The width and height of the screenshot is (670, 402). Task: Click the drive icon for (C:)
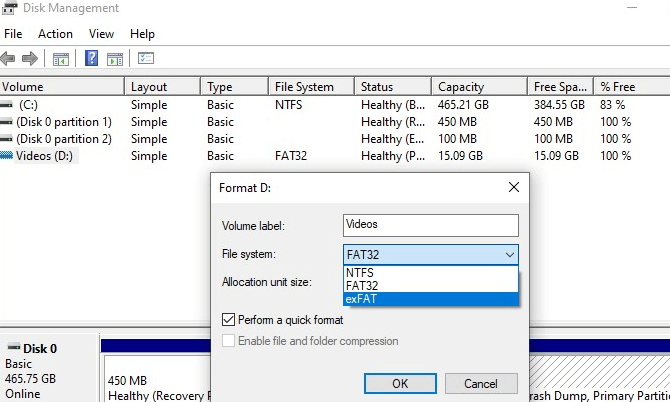click(6, 105)
